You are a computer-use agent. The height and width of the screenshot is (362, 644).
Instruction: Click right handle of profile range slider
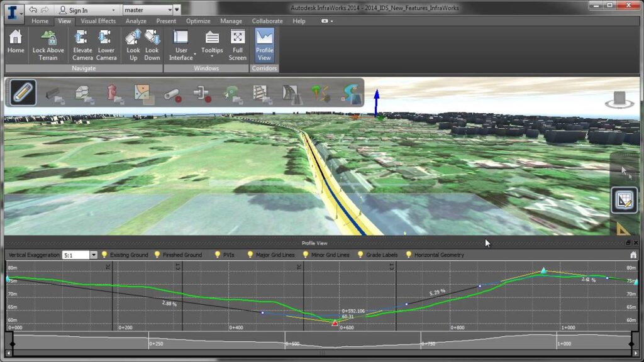pos(631,344)
